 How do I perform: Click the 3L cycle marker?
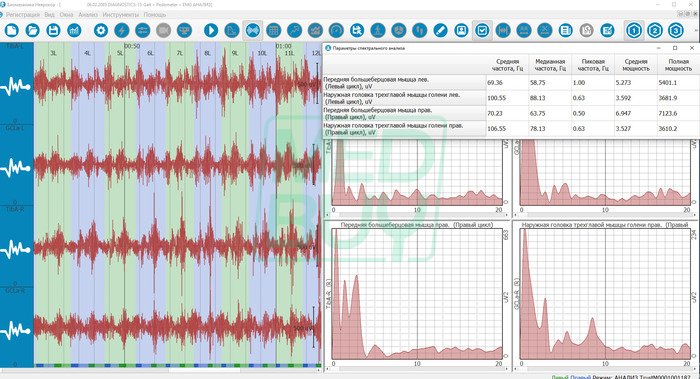tap(53, 53)
